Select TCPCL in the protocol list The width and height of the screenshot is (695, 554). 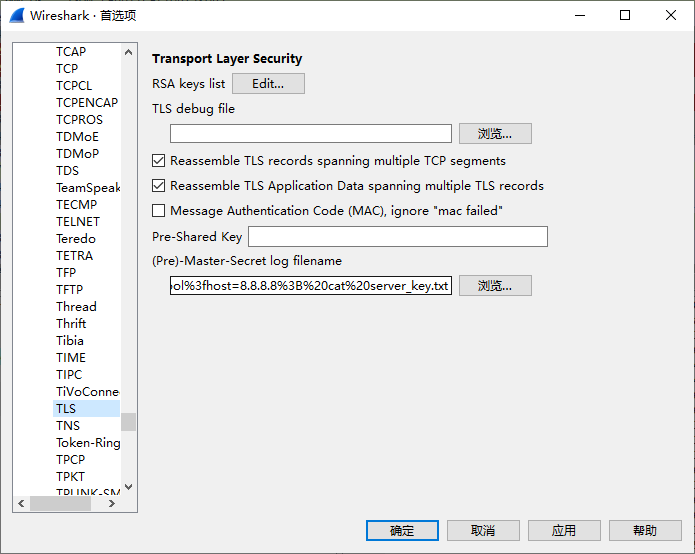(74, 86)
